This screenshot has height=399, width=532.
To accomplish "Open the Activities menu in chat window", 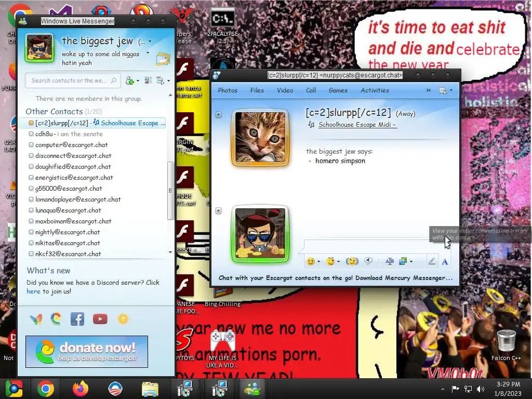I will (x=375, y=90).
